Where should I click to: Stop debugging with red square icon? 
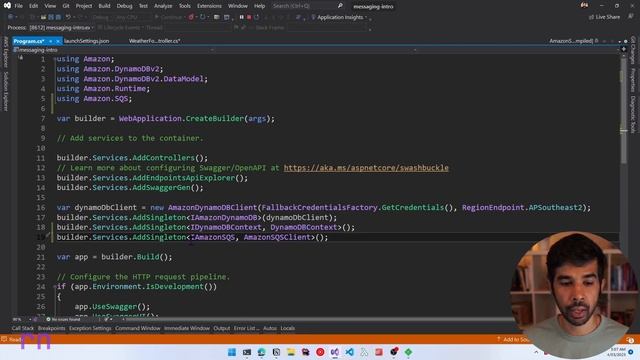(x=249, y=17)
